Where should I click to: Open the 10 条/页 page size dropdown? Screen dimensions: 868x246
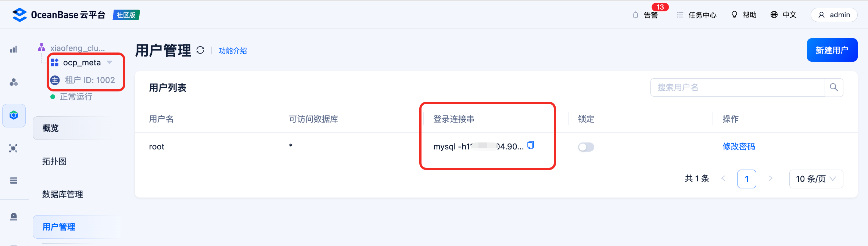pyautogui.click(x=816, y=179)
